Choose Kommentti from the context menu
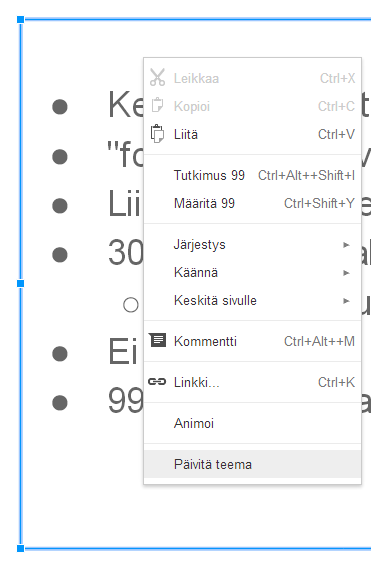This screenshot has height=561, width=371. [x=253, y=341]
